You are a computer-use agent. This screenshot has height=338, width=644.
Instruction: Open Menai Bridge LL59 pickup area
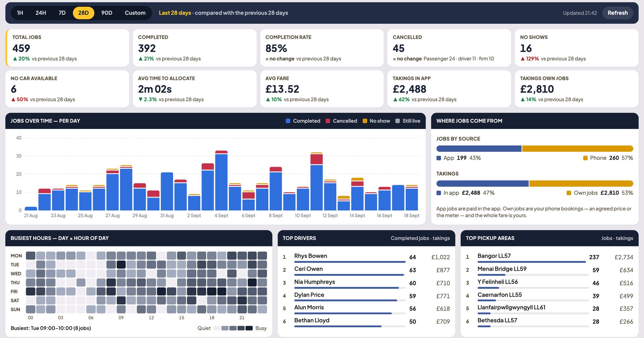point(550,270)
